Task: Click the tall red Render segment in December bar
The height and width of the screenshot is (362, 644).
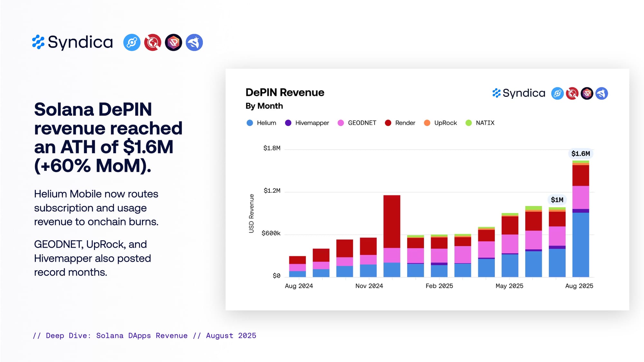Action: pyautogui.click(x=392, y=221)
